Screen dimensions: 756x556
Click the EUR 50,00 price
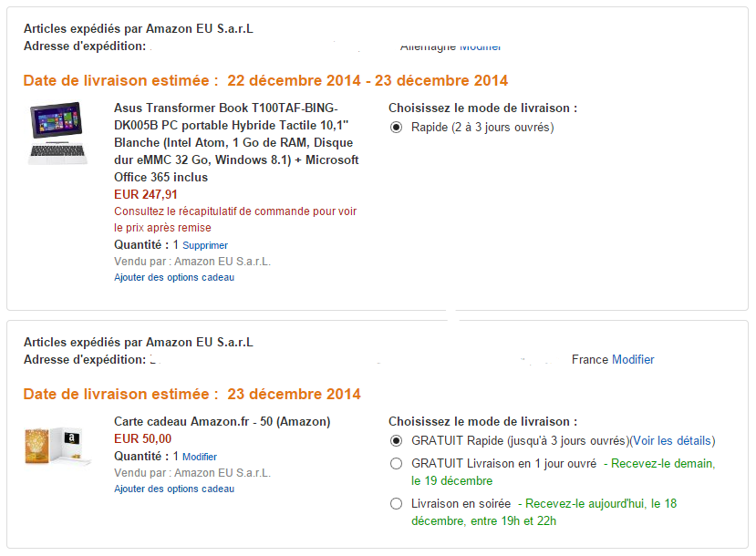[x=142, y=439]
